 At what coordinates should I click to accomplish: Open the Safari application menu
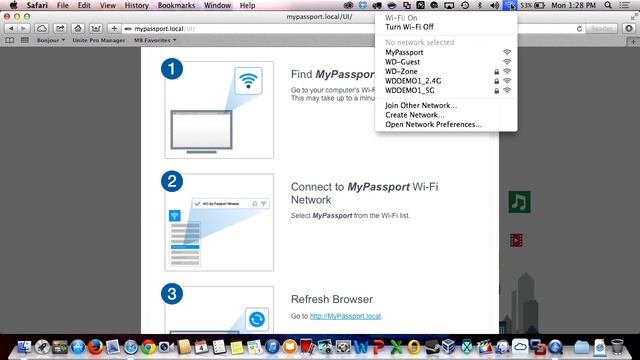(37, 5)
